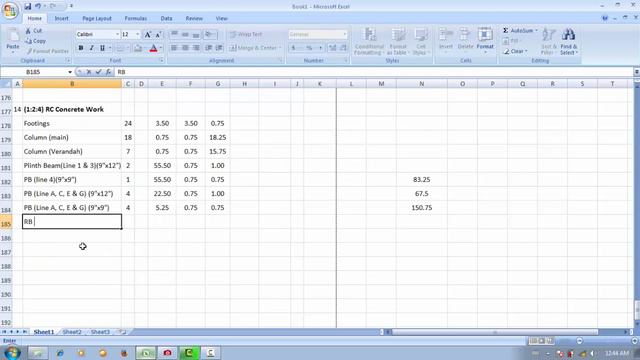Expand Font group dialog launcher
640x360 pixels.
161,61
